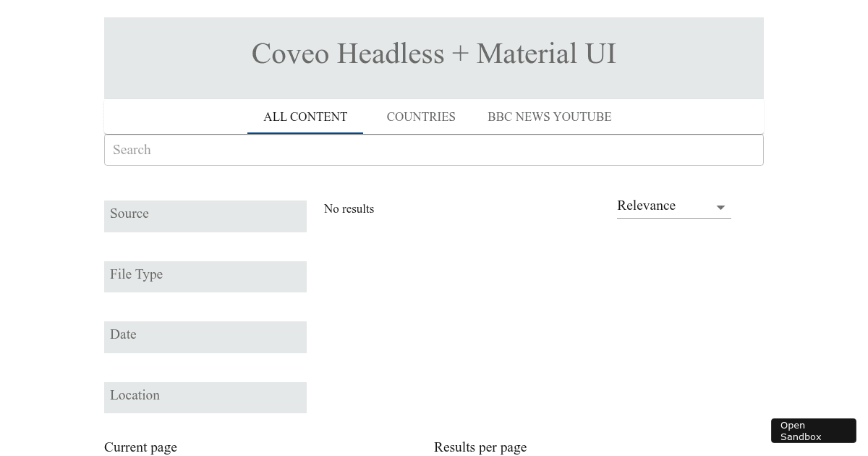
Task: Click the Open Sandbox button
Action: [813, 431]
